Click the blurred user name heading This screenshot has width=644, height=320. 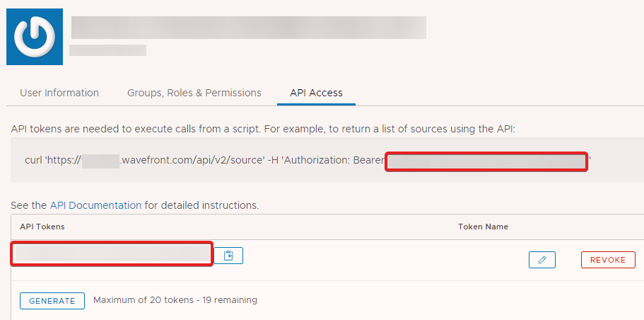249,28
